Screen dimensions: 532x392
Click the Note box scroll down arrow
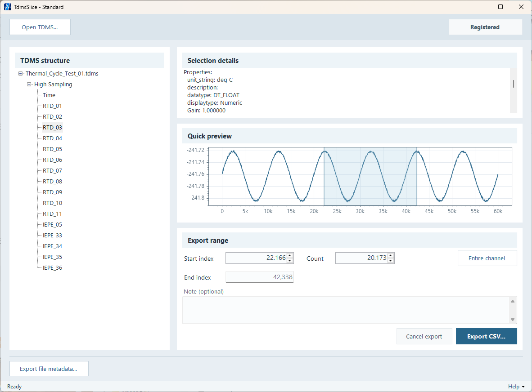(x=513, y=320)
